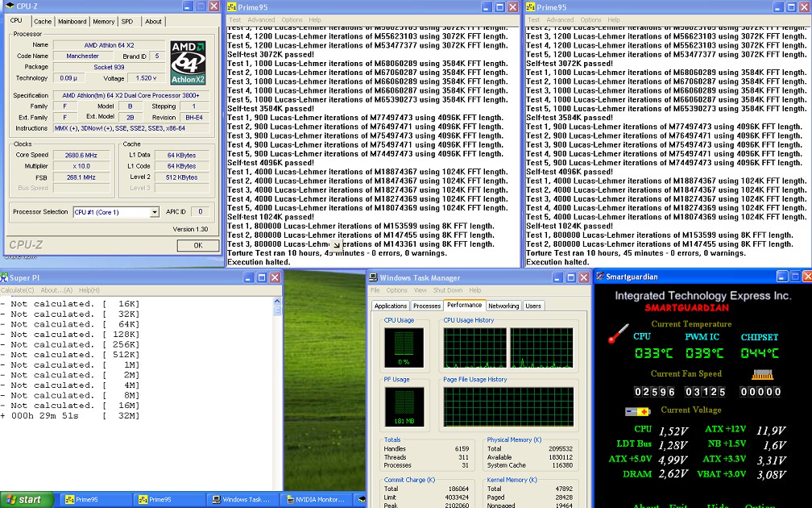This screenshot has height=508, width=812.
Task: Click the ATX +12V value 11,9V
Action: (x=771, y=431)
